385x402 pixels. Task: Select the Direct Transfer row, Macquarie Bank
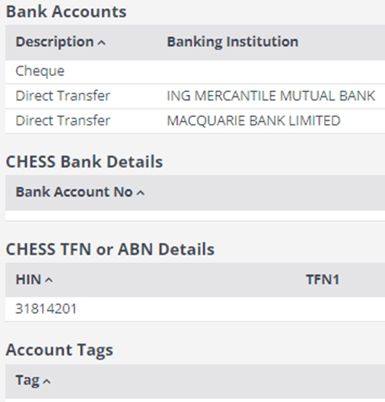click(x=195, y=121)
